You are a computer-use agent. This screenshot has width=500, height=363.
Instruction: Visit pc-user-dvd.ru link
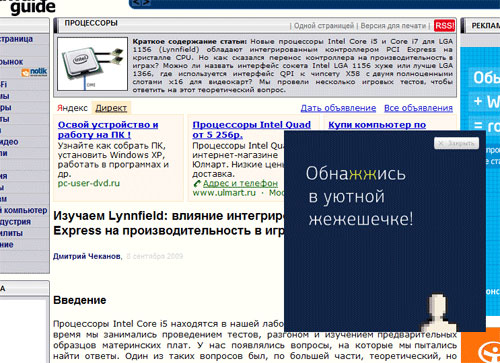click(x=89, y=183)
